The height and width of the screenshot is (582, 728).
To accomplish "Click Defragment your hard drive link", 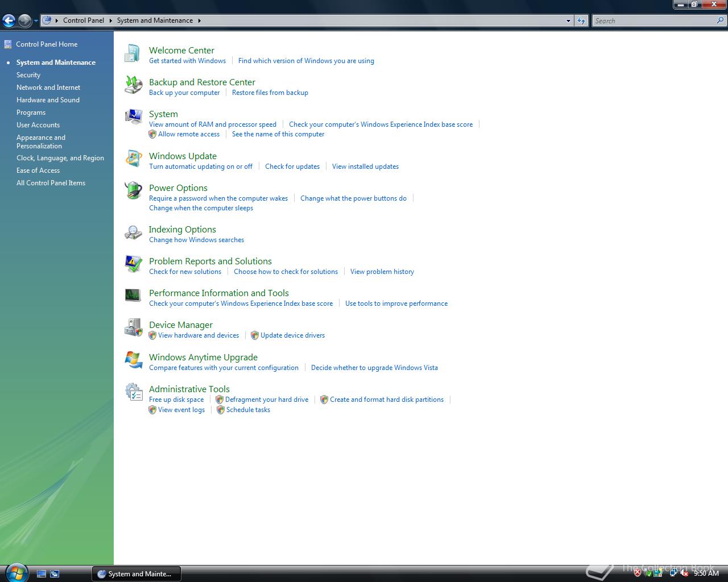I will 267,400.
